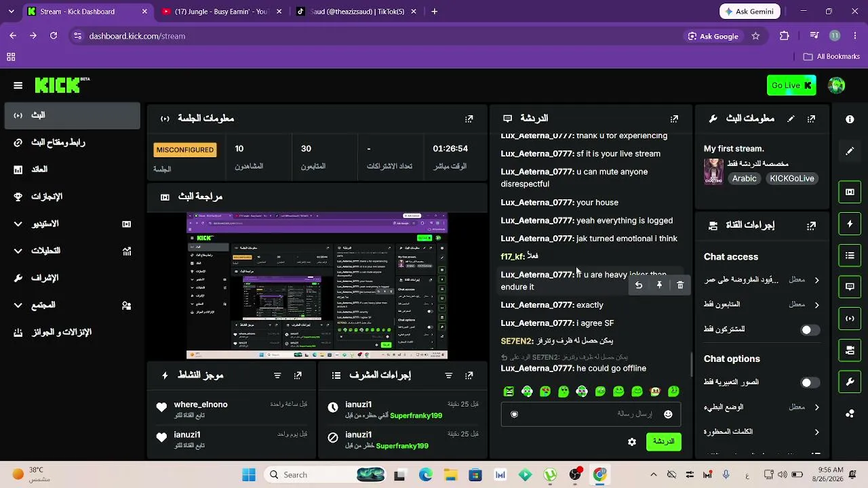Open chat settings gear icon
This screenshot has height=488, width=868.
pyautogui.click(x=632, y=442)
